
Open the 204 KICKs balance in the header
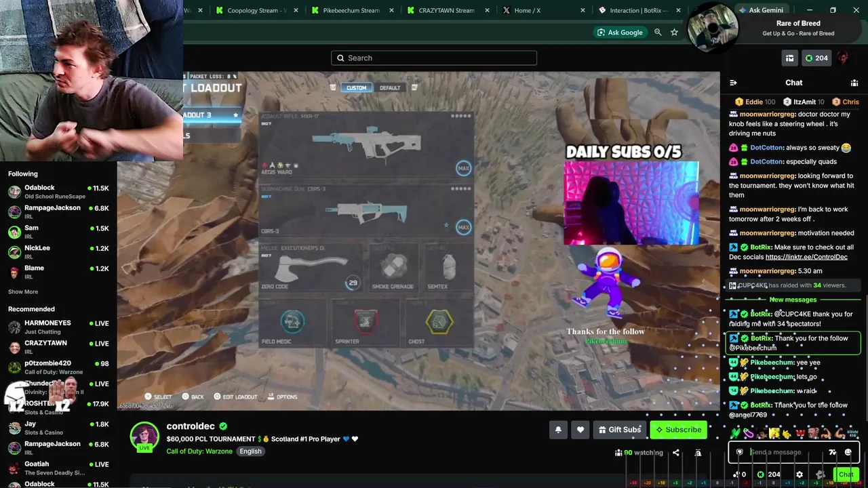click(x=816, y=58)
